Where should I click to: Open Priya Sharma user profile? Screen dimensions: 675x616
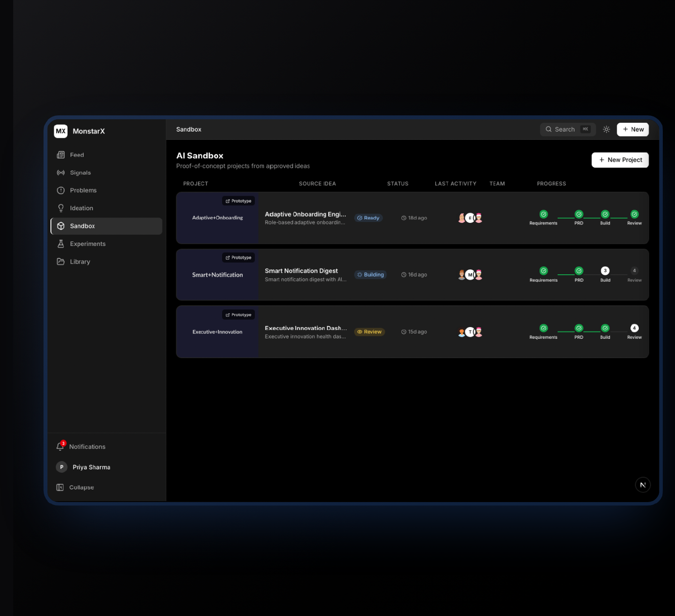(x=91, y=467)
